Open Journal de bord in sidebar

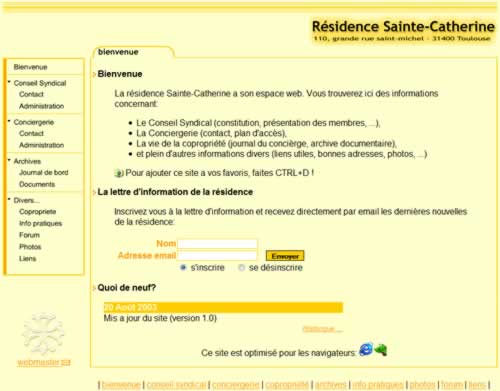click(x=44, y=173)
